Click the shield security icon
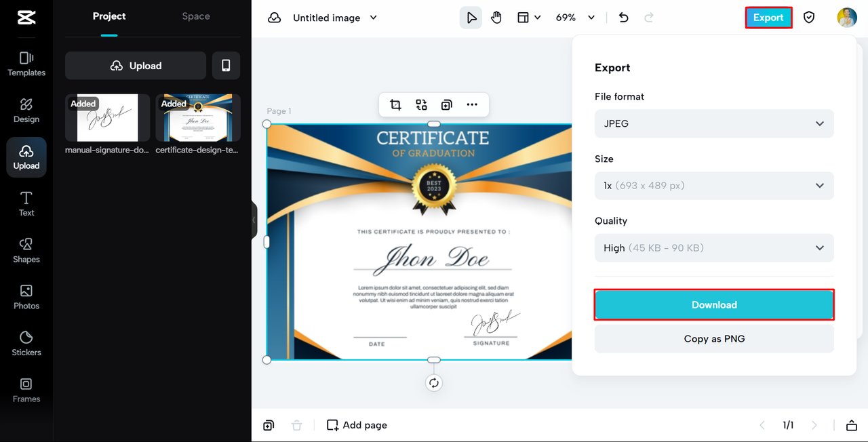This screenshot has width=868, height=442. (x=809, y=18)
